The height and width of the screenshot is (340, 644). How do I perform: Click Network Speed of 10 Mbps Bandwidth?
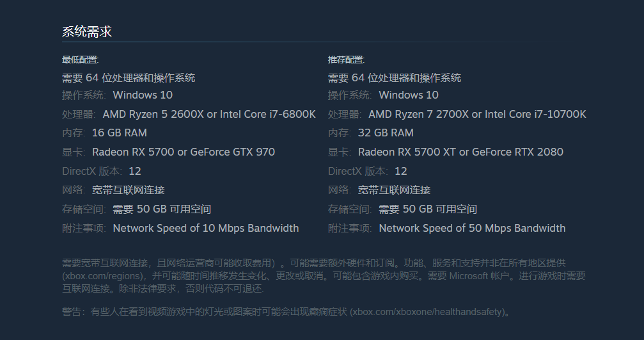[x=206, y=228]
